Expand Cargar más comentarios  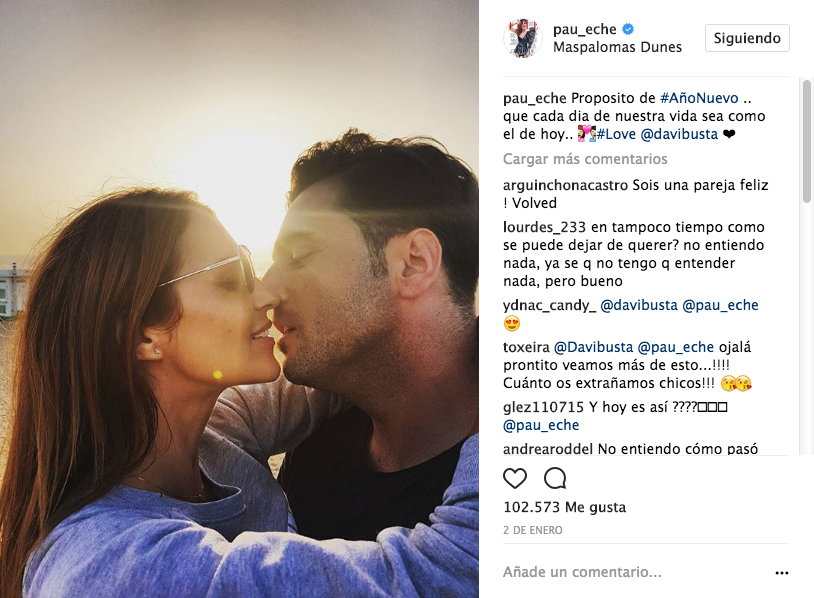click(585, 159)
